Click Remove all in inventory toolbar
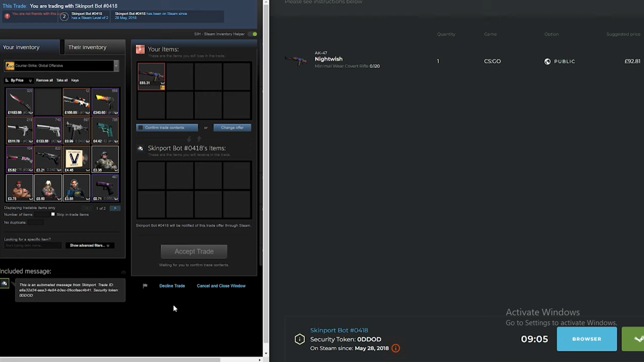The height and width of the screenshot is (362, 644). (44, 81)
